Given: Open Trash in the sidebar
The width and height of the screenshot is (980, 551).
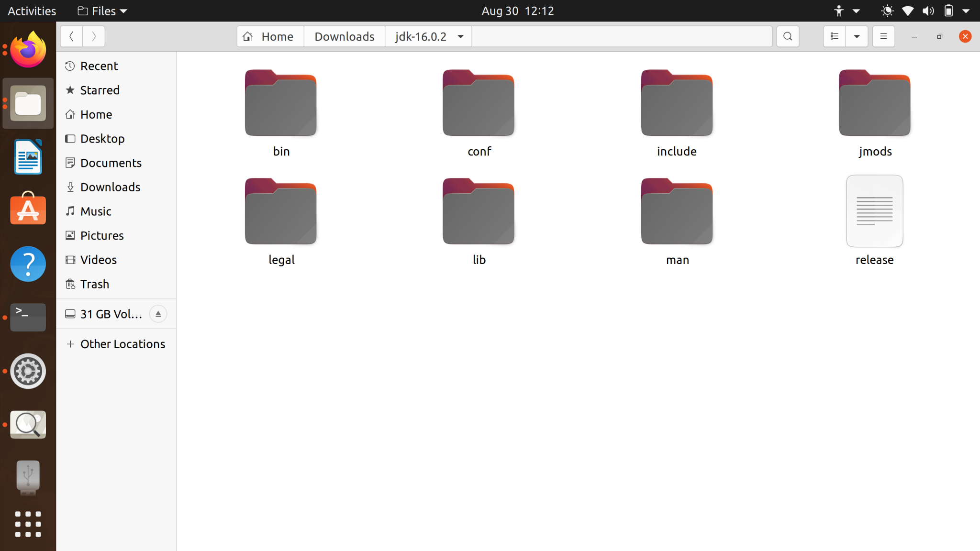Looking at the screenshot, I should [94, 284].
